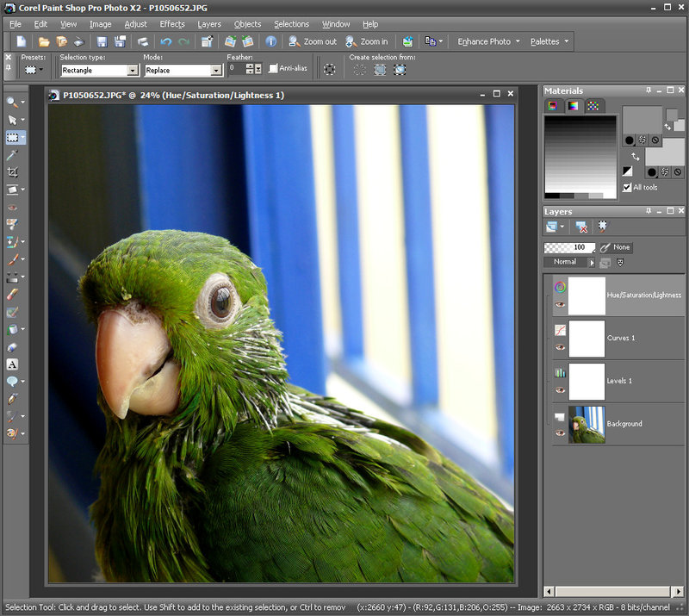Select the Background layer thumbnail

(587, 424)
